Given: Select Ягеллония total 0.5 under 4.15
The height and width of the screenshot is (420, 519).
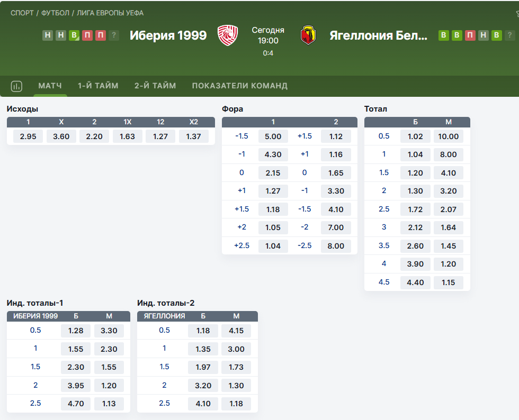Looking at the screenshot, I should (x=236, y=331).
